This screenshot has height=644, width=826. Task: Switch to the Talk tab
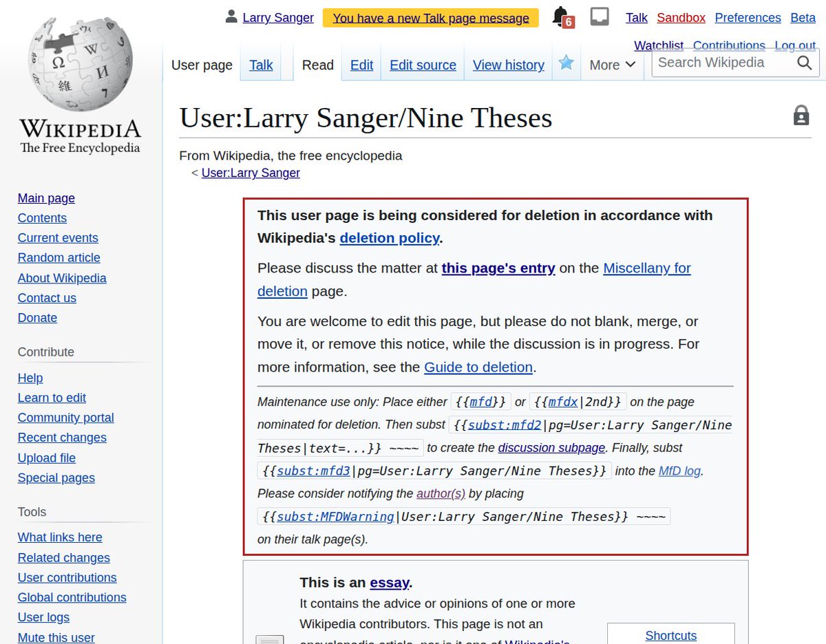(261, 65)
